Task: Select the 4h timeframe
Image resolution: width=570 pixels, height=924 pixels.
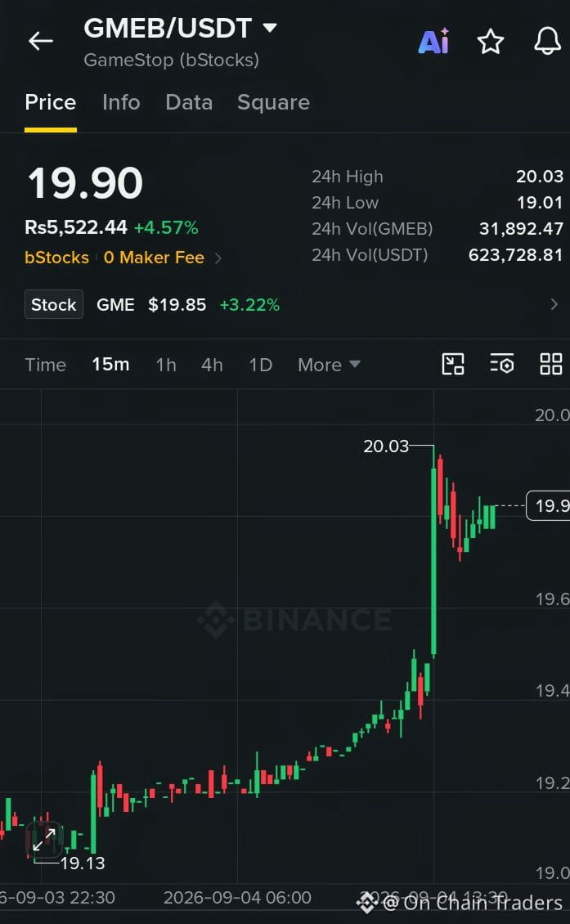Action: [212, 365]
